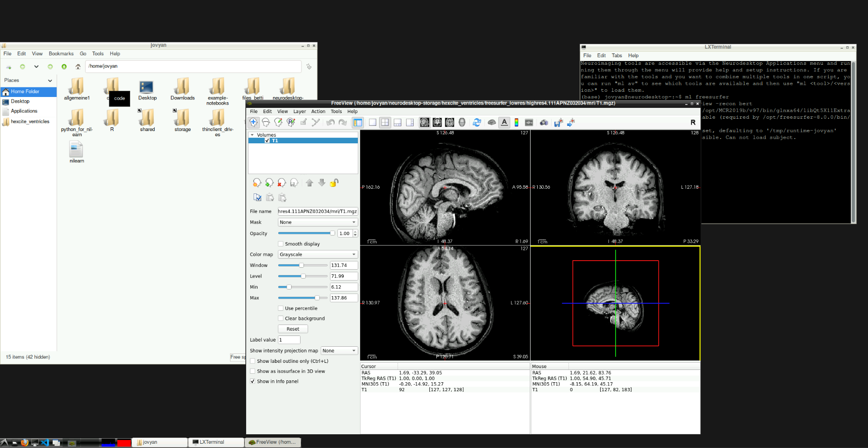868x448 pixels.
Task: Click Close Volume head icon with red X
Action: coord(282,183)
